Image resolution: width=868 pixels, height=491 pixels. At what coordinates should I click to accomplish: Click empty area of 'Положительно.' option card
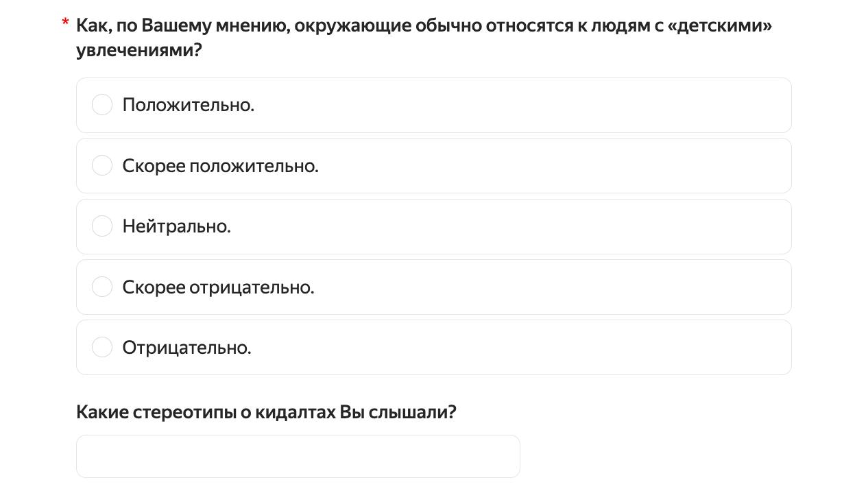tap(521, 105)
